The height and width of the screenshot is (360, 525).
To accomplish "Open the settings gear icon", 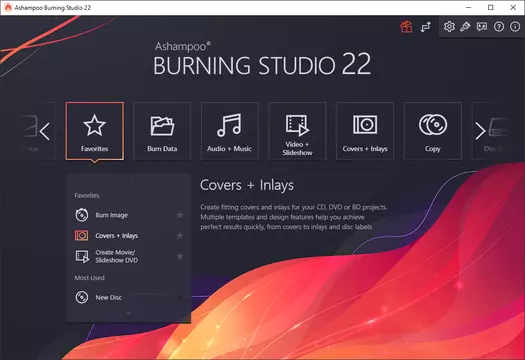I will pyautogui.click(x=449, y=26).
